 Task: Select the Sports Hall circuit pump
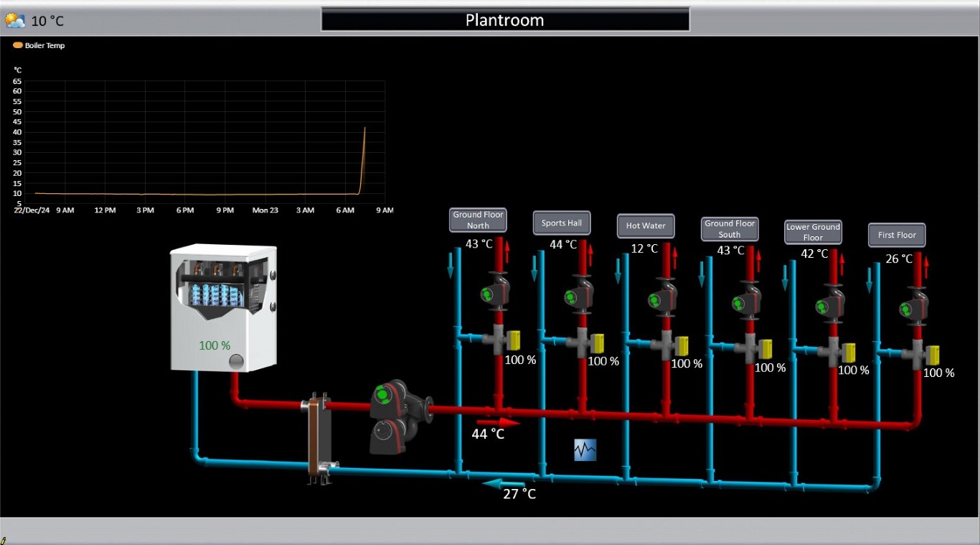pos(577,297)
